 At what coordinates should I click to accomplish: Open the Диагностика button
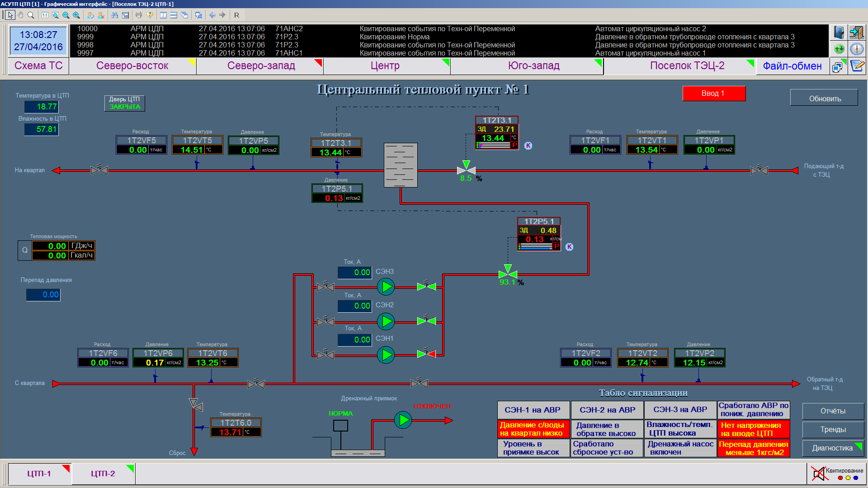coord(833,448)
